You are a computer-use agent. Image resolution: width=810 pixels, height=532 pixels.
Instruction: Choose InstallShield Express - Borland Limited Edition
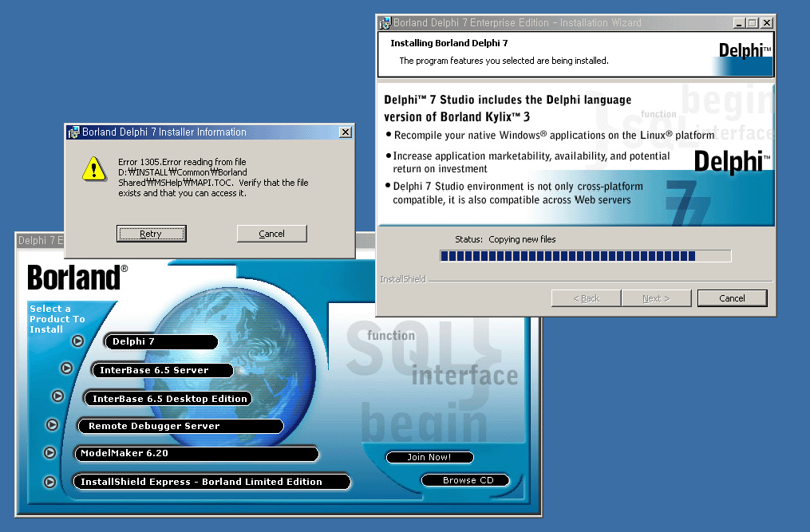pyautogui.click(x=211, y=482)
